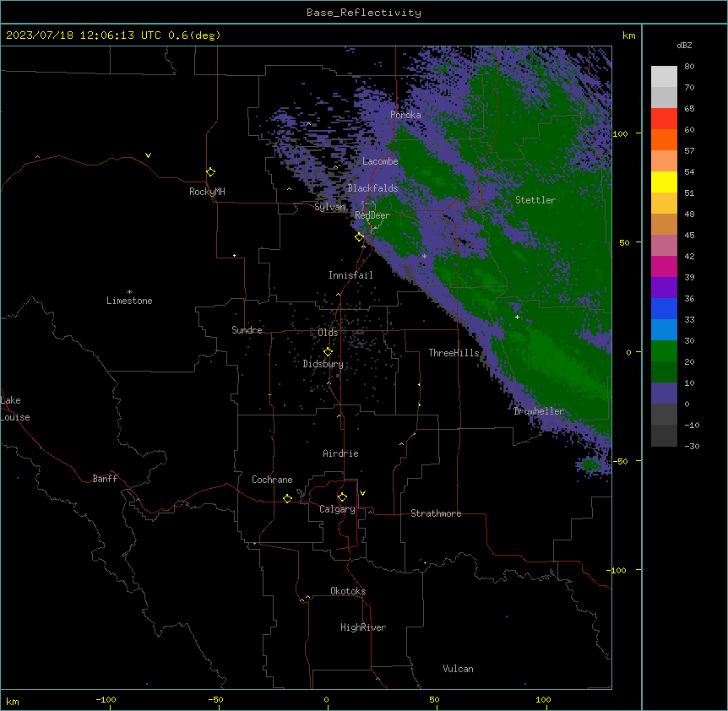Select the orange 57-60 dBZ legend swatch

click(x=664, y=139)
